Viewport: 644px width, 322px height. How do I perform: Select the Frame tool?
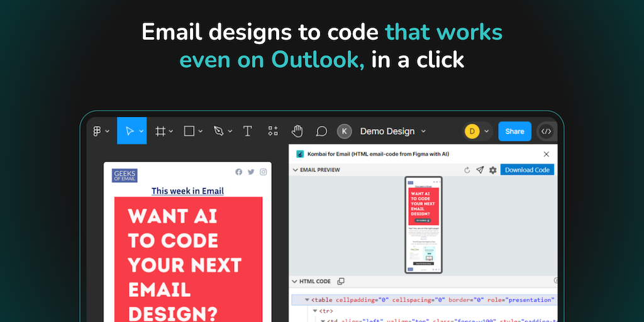[x=160, y=131]
